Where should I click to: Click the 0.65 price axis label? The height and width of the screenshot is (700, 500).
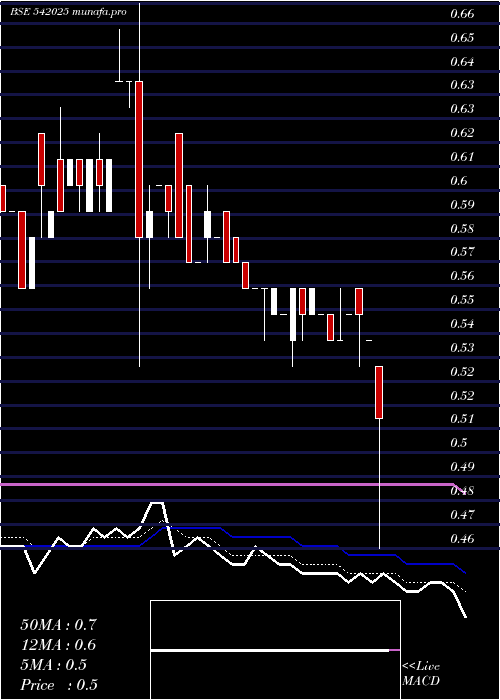[462, 38]
